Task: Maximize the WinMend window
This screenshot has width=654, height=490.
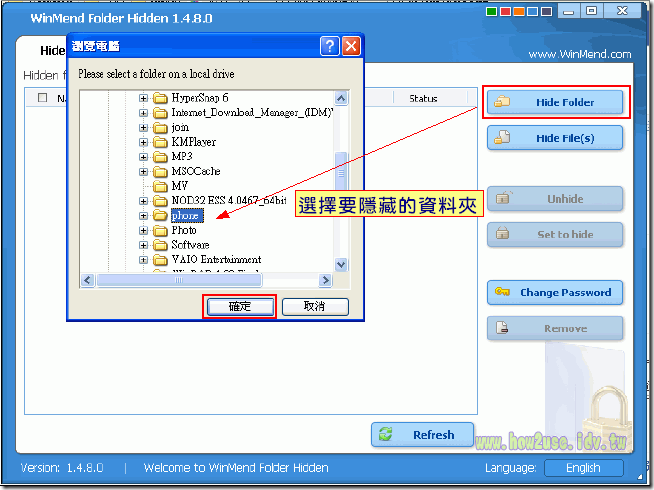Action: click(x=591, y=11)
